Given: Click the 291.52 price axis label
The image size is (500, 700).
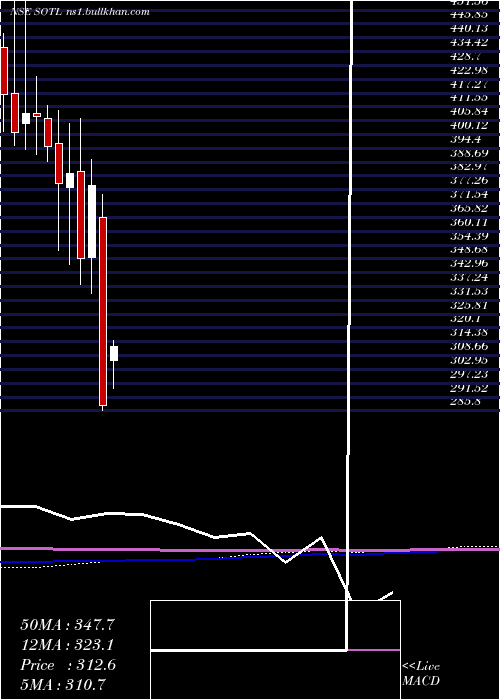Looking at the screenshot, I should 469,388.
